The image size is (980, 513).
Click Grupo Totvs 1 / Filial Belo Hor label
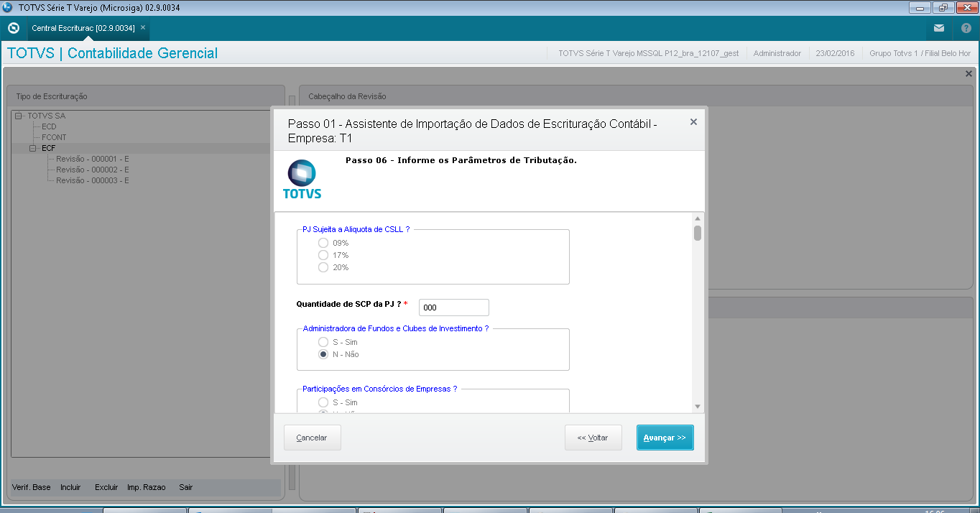(x=920, y=53)
